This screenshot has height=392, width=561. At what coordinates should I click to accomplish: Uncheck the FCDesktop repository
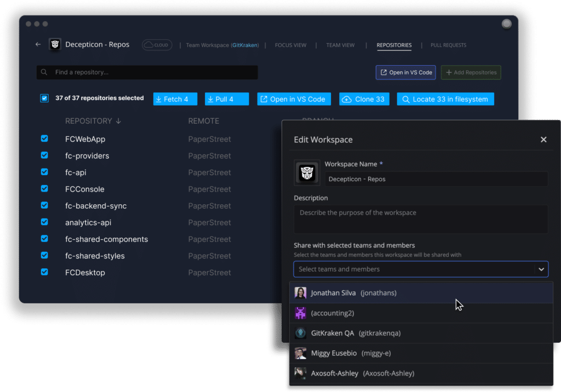(44, 272)
